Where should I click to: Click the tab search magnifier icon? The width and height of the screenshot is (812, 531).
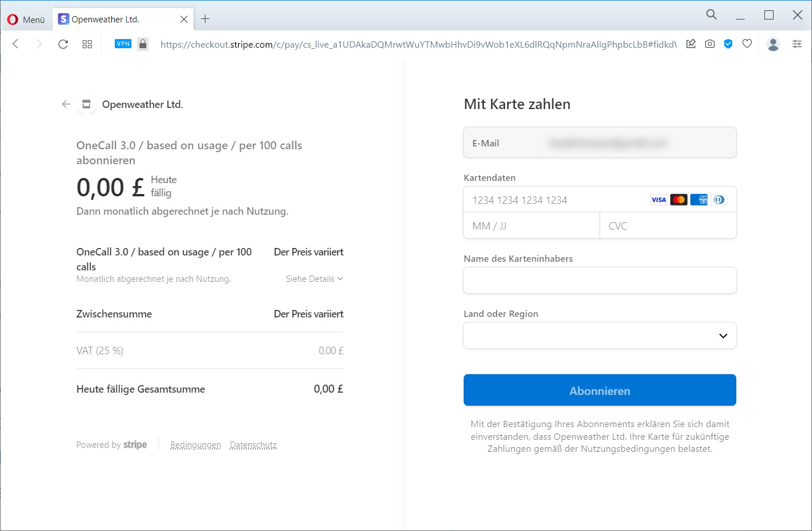[x=712, y=15]
